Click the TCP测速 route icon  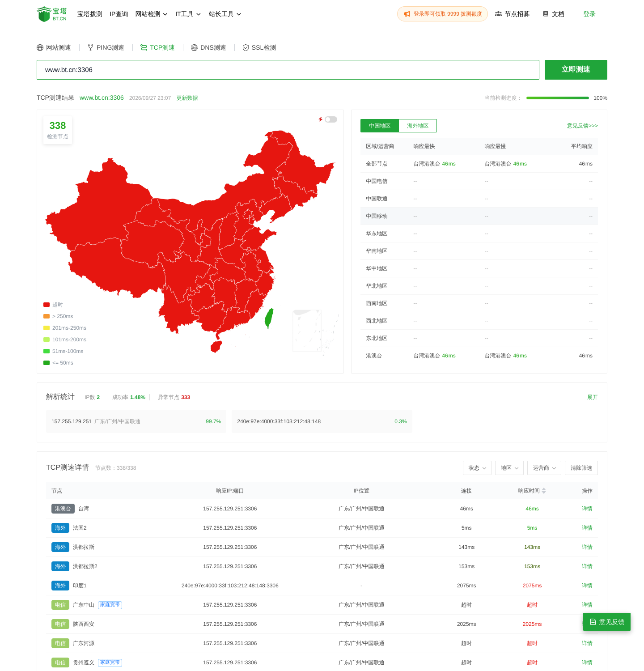[144, 48]
